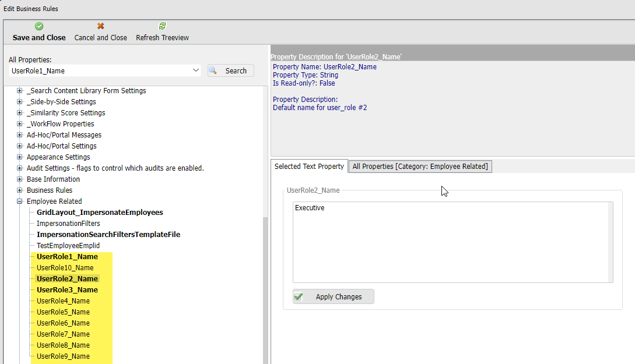Screen dimensions: 635x364
Task: Click the red Cancel and Close X icon
Action: click(x=100, y=26)
